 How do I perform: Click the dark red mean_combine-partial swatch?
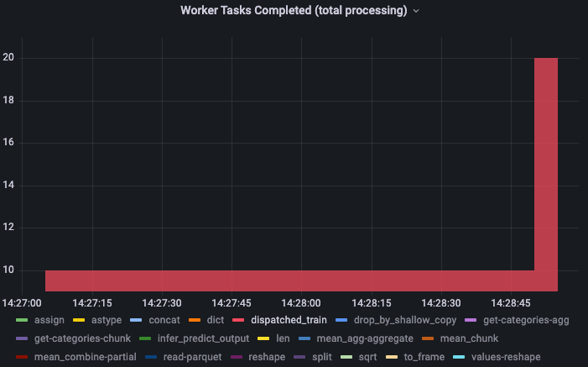click(x=22, y=357)
